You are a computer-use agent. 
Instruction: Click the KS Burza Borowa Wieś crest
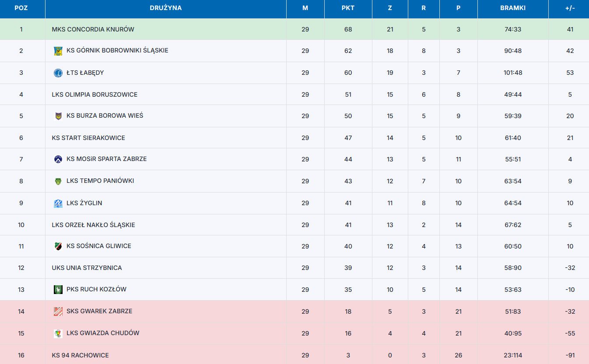pos(58,116)
